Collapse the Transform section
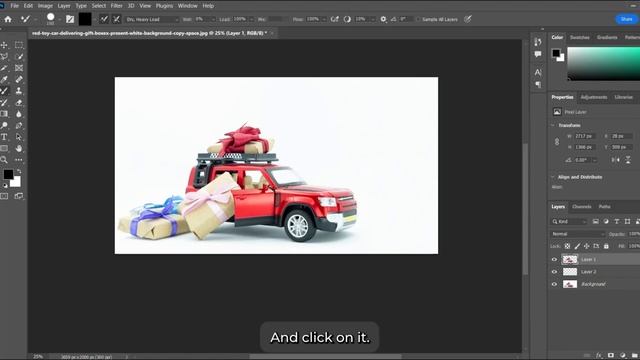This screenshot has height=360, width=640. (553, 125)
